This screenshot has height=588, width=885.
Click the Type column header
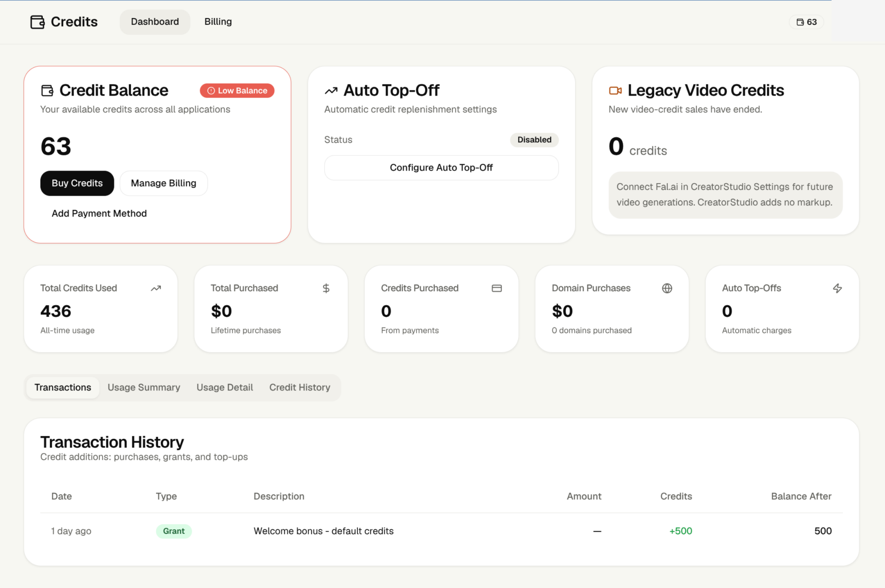click(166, 496)
